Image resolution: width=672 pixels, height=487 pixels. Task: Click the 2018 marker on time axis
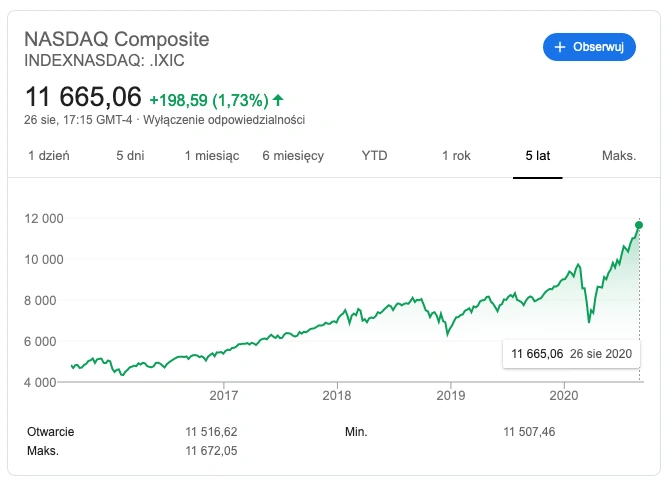tap(337, 395)
